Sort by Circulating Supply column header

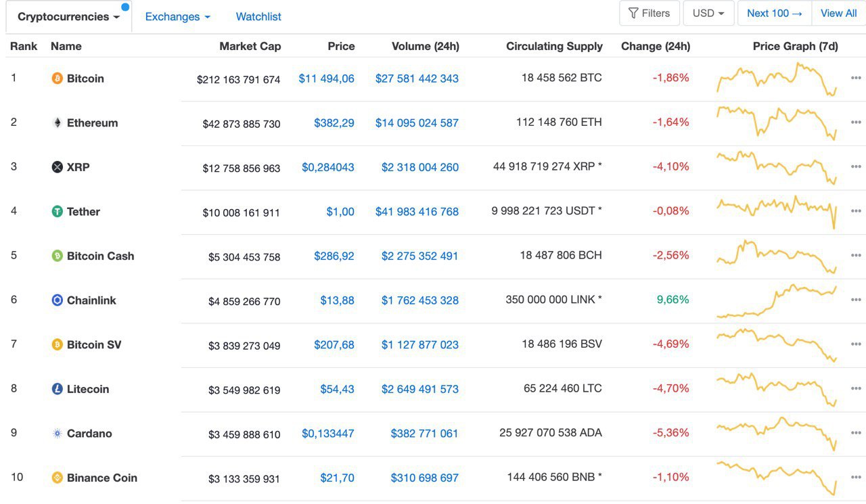[x=554, y=46]
